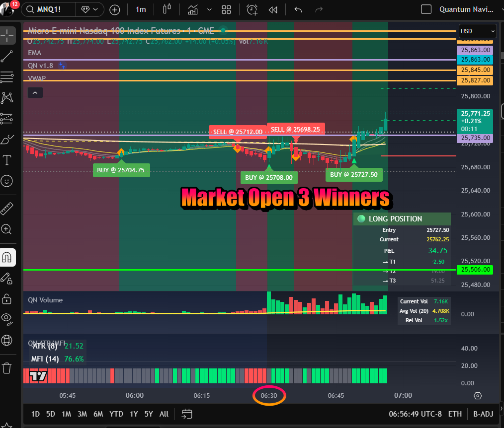Collapse the legend with the caret arrow
Viewport: 504px width, 428px height.
coord(35,92)
